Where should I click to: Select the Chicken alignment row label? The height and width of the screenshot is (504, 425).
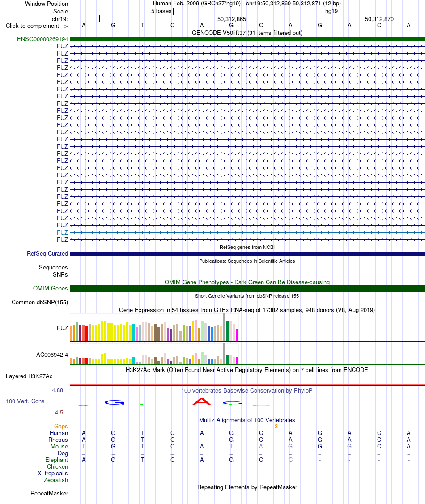pos(57,467)
